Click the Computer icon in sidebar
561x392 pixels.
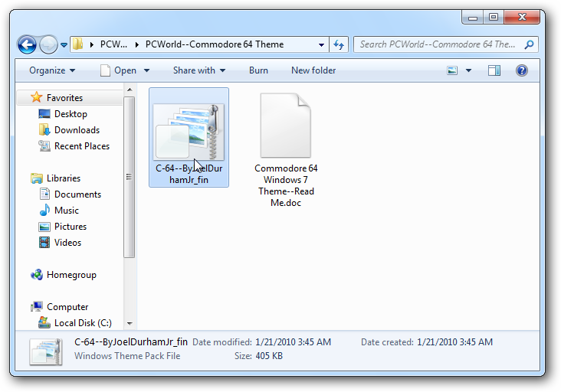[37, 306]
